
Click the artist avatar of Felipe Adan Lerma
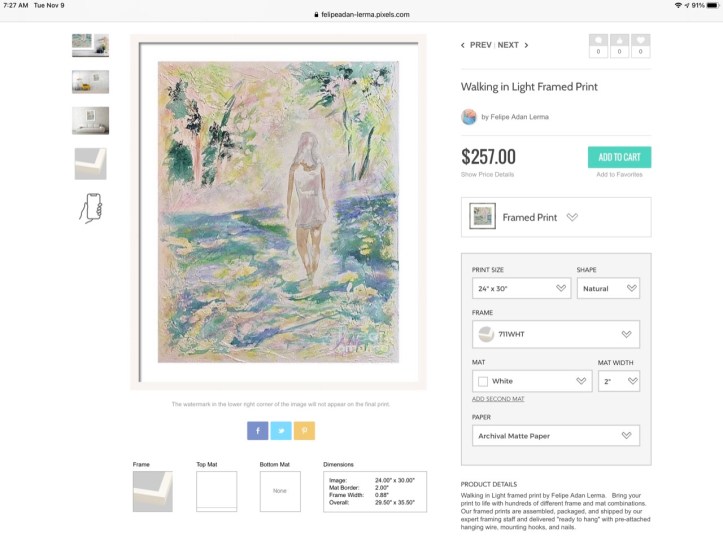point(469,117)
